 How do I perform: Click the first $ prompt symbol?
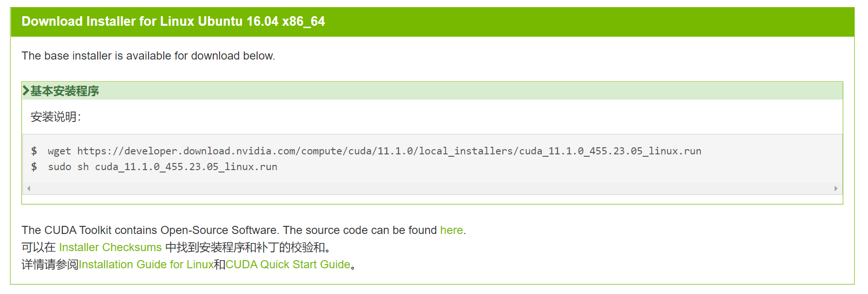point(34,151)
